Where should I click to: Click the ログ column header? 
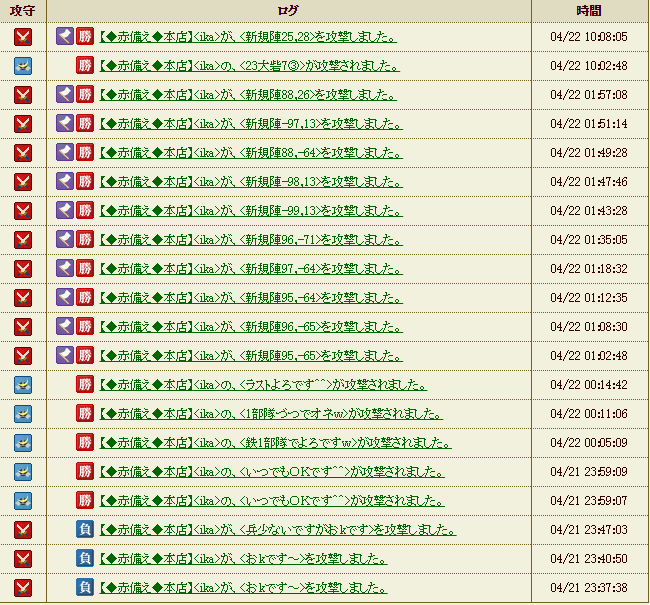coord(289,11)
